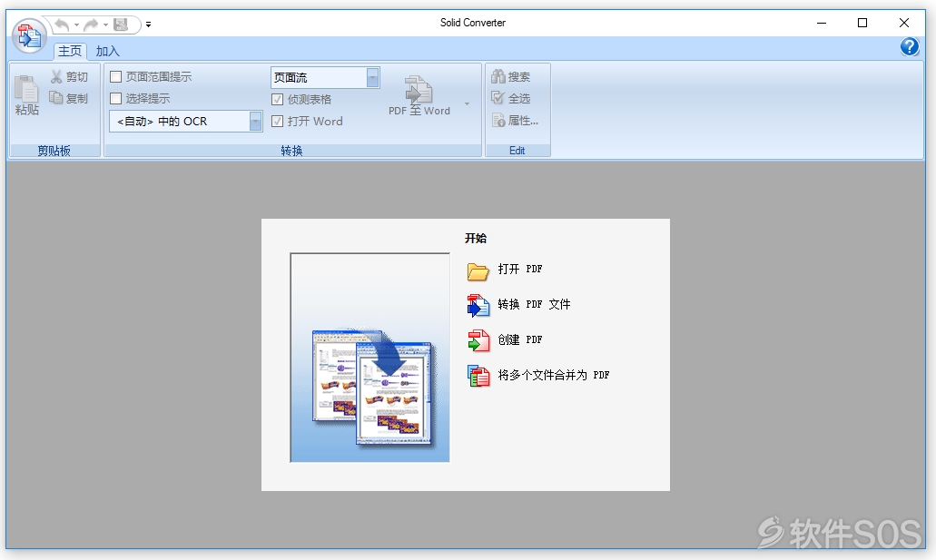936x560 pixels.
Task: Click the 打开 PDF link text
Action: (520, 270)
